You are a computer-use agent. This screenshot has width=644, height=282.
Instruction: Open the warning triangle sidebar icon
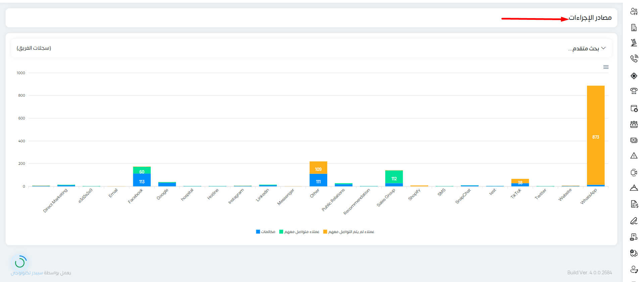(x=634, y=156)
